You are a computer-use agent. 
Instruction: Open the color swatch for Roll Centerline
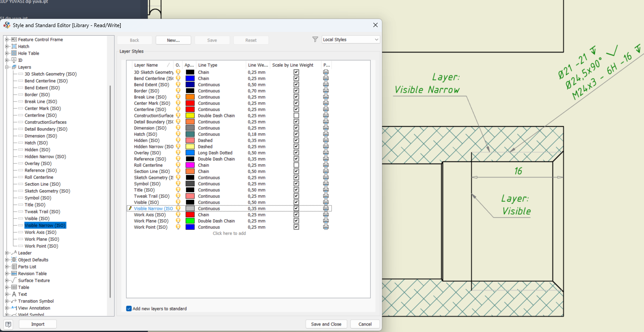click(190, 165)
